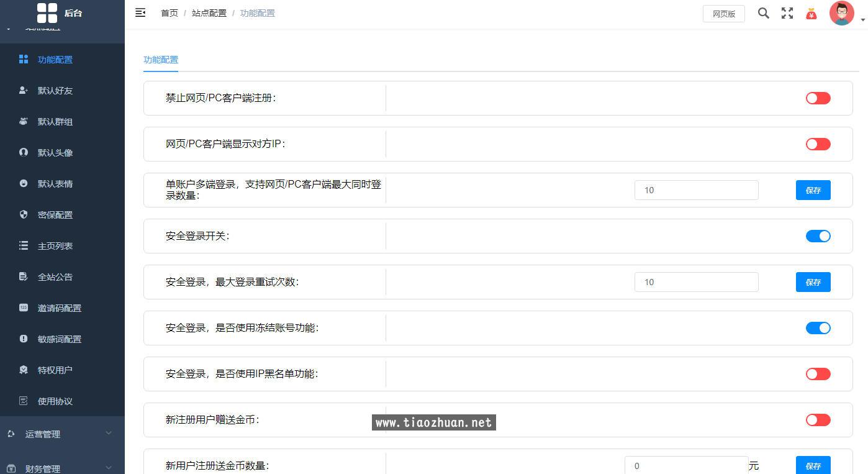Switch to the 功能配置 tab

pyautogui.click(x=161, y=60)
